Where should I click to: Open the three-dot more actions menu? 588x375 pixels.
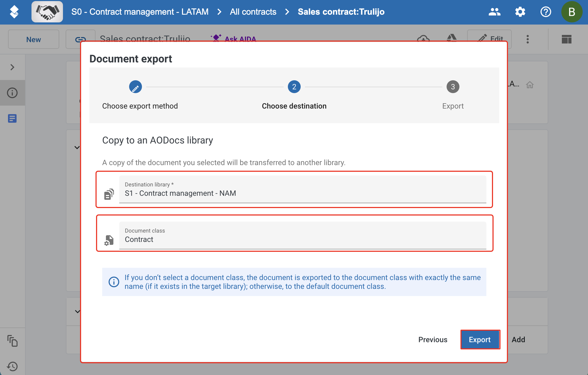point(527,39)
